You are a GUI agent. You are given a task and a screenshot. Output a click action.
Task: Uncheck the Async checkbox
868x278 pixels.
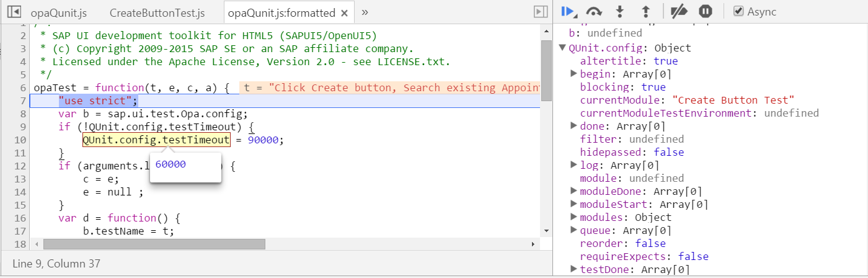(x=738, y=11)
